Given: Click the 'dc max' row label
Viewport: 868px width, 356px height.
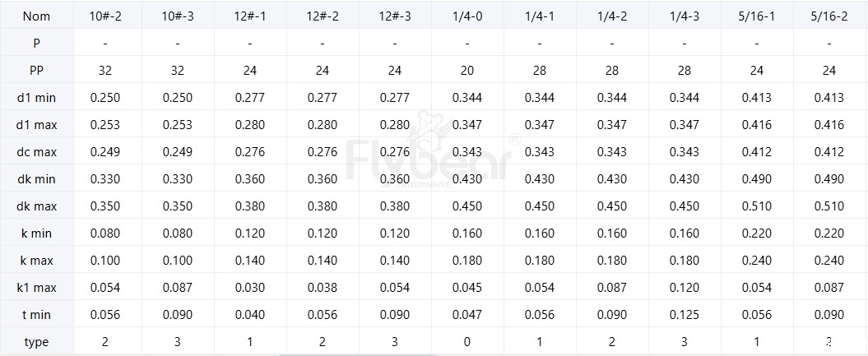Looking at the screenshot, I should tap(36, 152).
